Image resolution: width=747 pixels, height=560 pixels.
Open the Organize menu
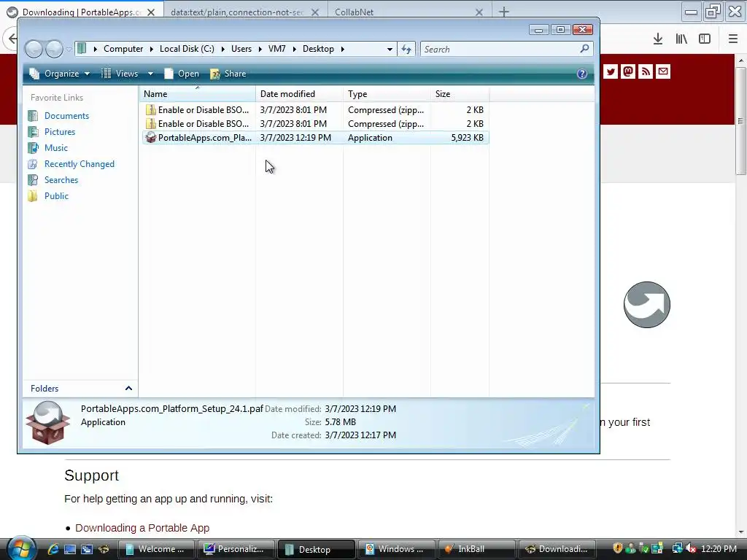60,74
